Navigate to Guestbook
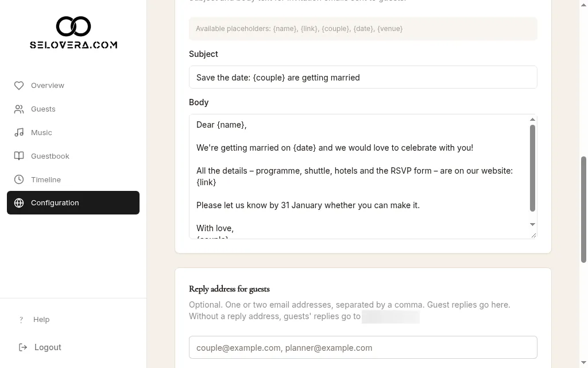 pos(73,156)
